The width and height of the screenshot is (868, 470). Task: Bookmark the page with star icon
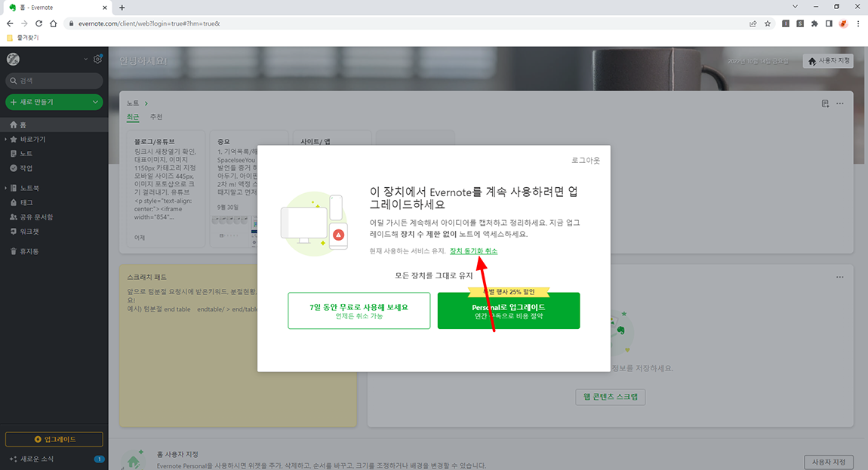pos(768,24)
